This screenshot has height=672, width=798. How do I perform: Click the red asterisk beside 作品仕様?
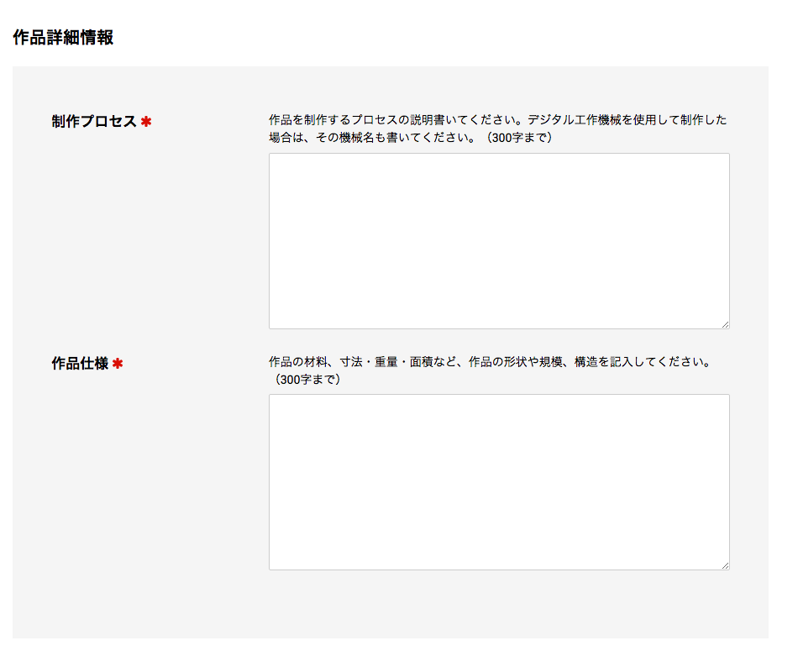(x=118, y=364)
